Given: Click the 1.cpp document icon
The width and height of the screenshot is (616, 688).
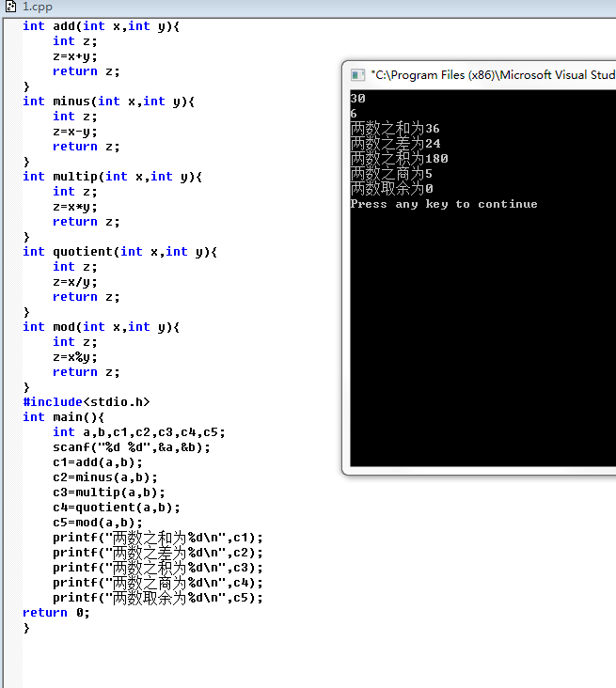Looking at the screenshot, I should coord(10,7).
